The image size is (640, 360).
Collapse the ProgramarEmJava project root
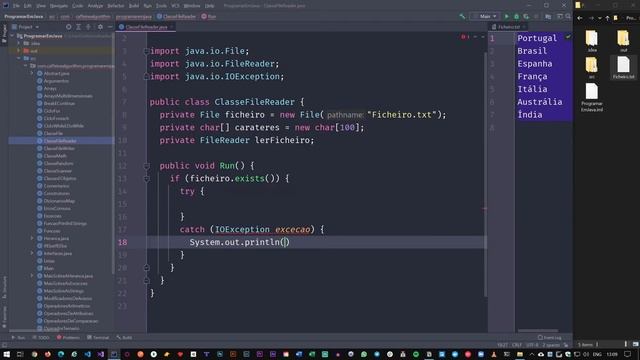tap(12, 36)
